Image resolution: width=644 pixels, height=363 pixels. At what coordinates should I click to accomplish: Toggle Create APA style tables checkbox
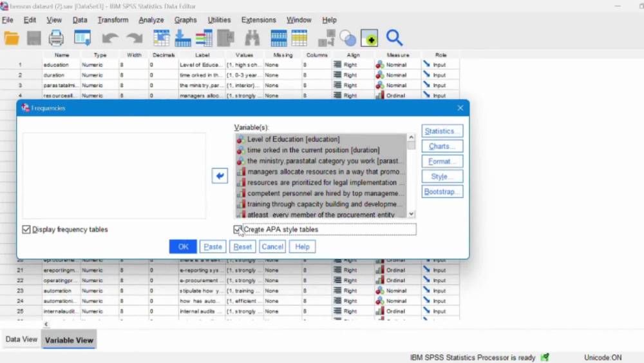click(x=238, y=230)
